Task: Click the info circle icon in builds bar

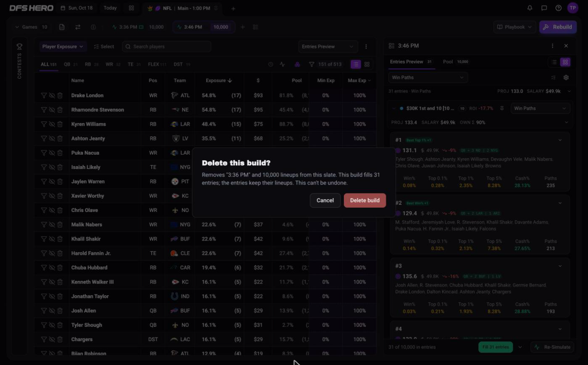Action: [x=93, y=27]
